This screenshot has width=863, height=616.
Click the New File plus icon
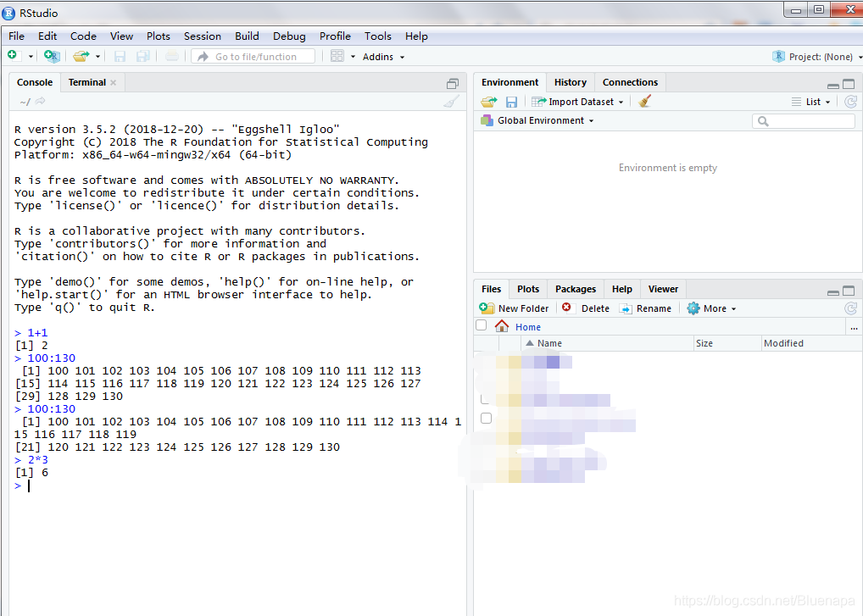(14, 56)
